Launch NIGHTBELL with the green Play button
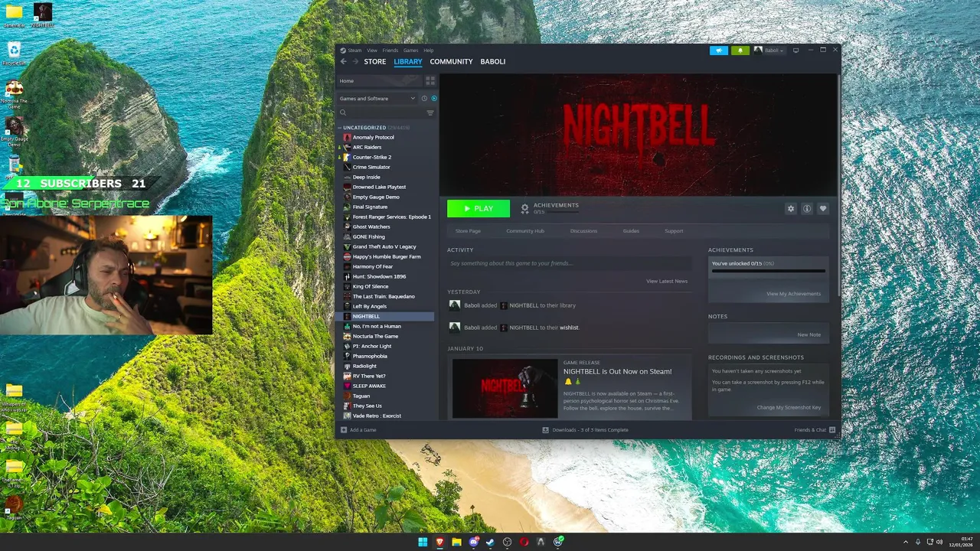The width and height of the screenshot is (980, 551). tap(479, 208)
